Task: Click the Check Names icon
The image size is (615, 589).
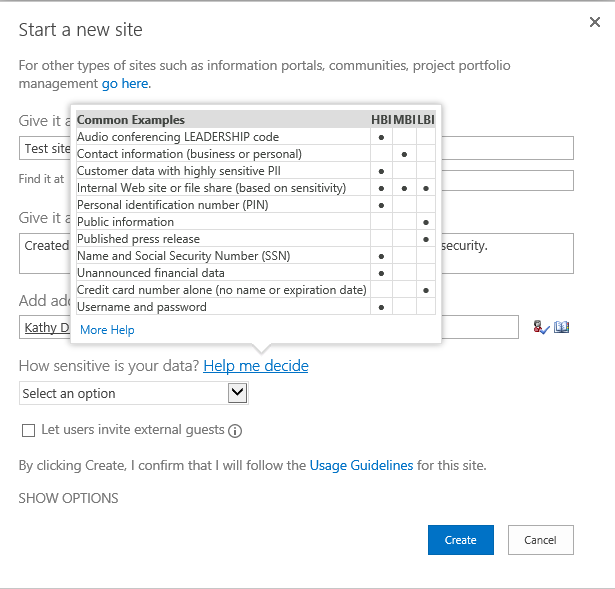Action: pos(541,327)
